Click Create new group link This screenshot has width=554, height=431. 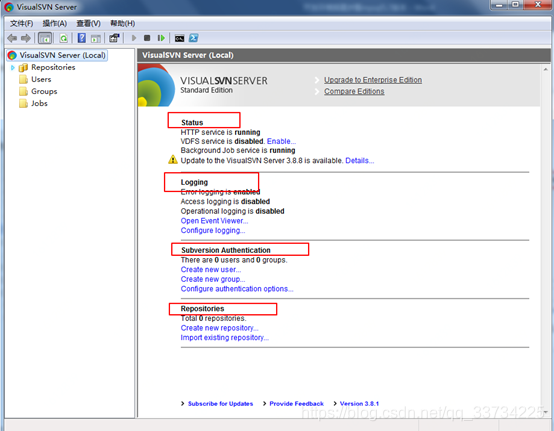click(213, 279)
